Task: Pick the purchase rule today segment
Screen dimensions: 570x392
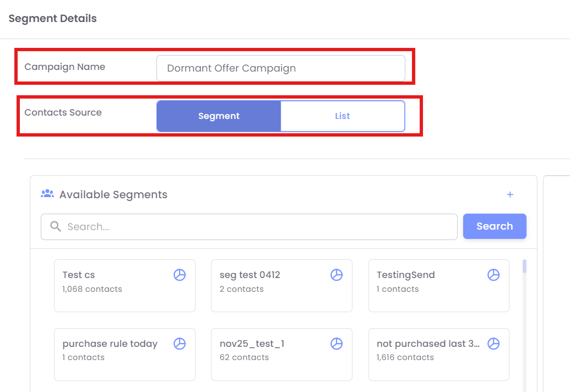Action: pos(116,361)
